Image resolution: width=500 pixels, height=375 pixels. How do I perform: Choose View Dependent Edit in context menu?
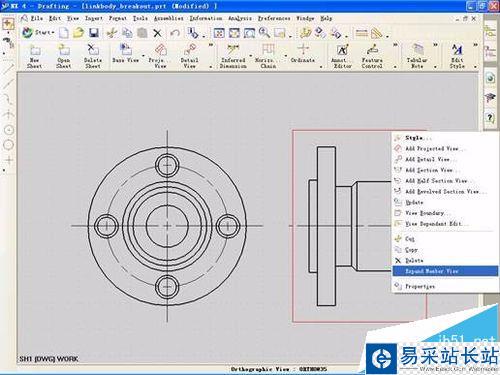445,223
